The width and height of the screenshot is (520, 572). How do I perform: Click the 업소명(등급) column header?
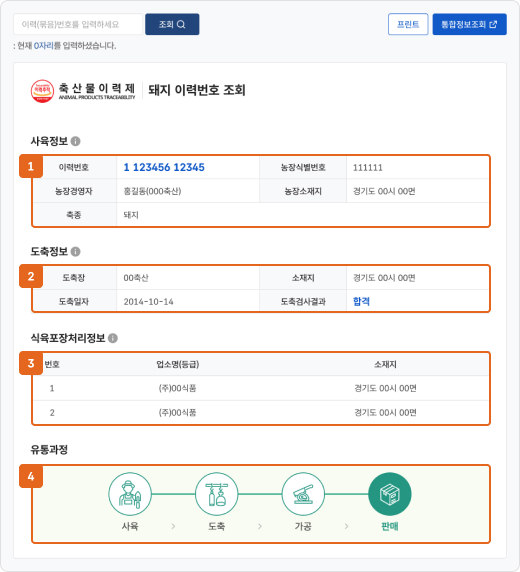[178, 364]
